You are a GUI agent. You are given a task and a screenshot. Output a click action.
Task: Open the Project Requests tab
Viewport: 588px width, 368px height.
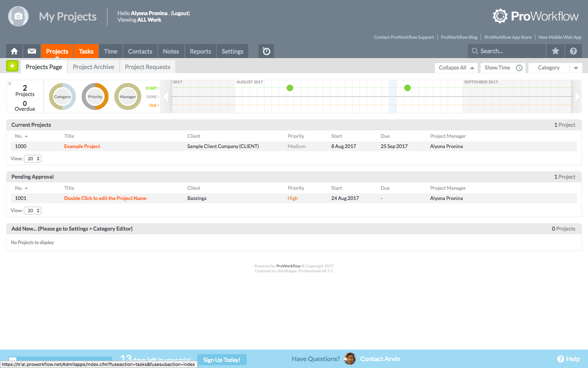(x=147, y=66)
